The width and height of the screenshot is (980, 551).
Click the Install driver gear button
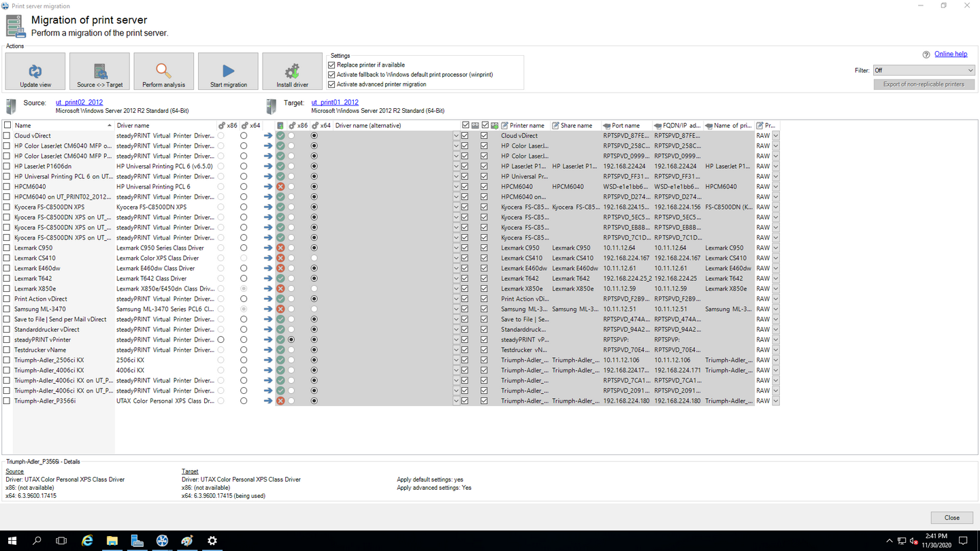click(x=292, y=71)
